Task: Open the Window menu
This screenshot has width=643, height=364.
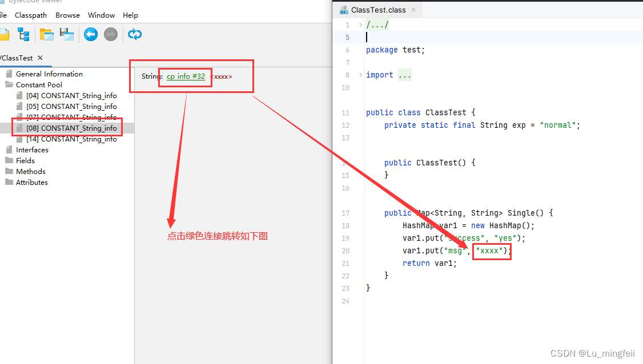Action: pos(101,15)
